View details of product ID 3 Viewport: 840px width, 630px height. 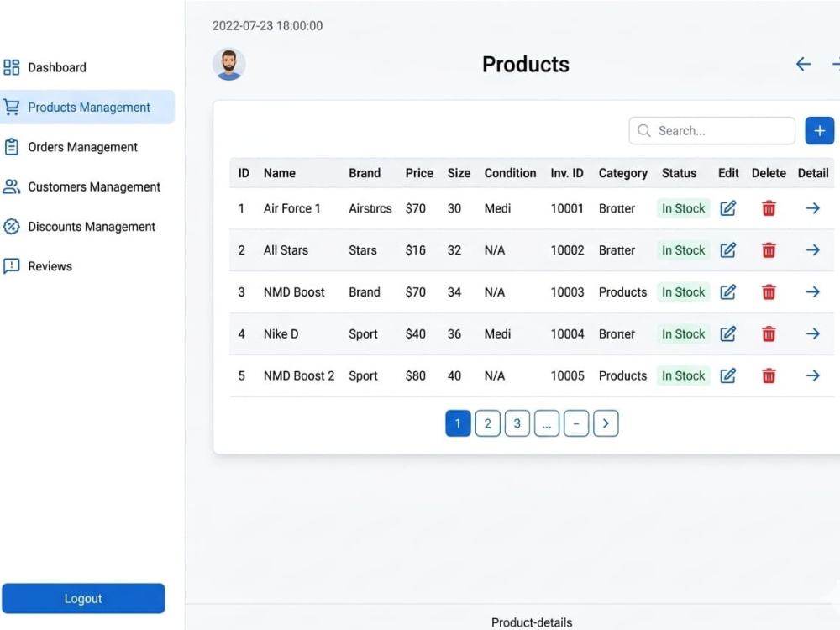(812, 292)
